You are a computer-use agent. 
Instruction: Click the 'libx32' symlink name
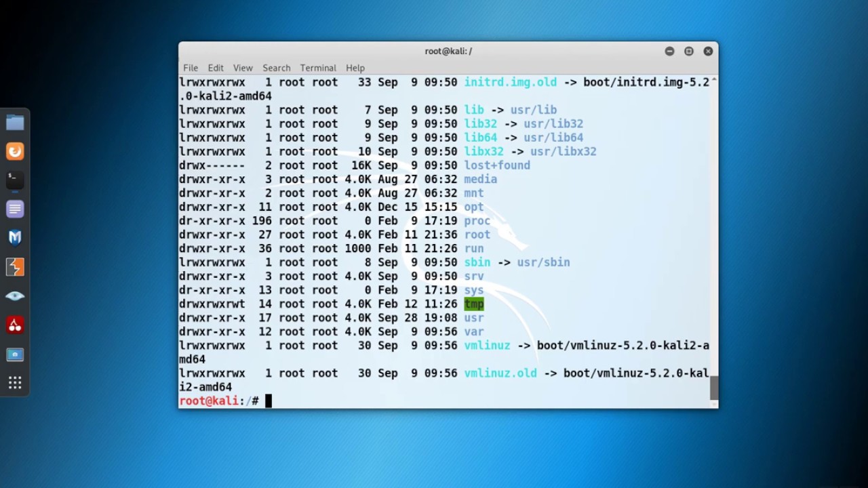[x=484, y=151]
